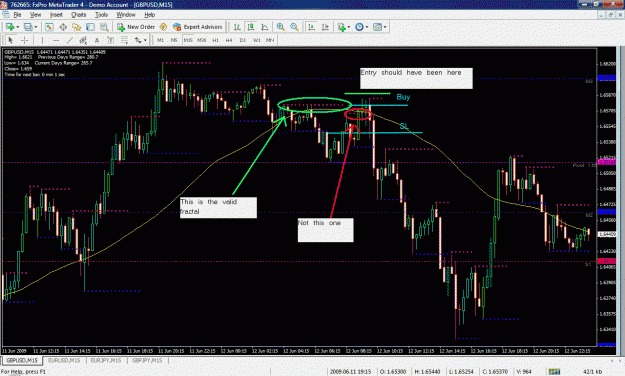Click the New Order button
625x376 pixels.
(136, 27)
